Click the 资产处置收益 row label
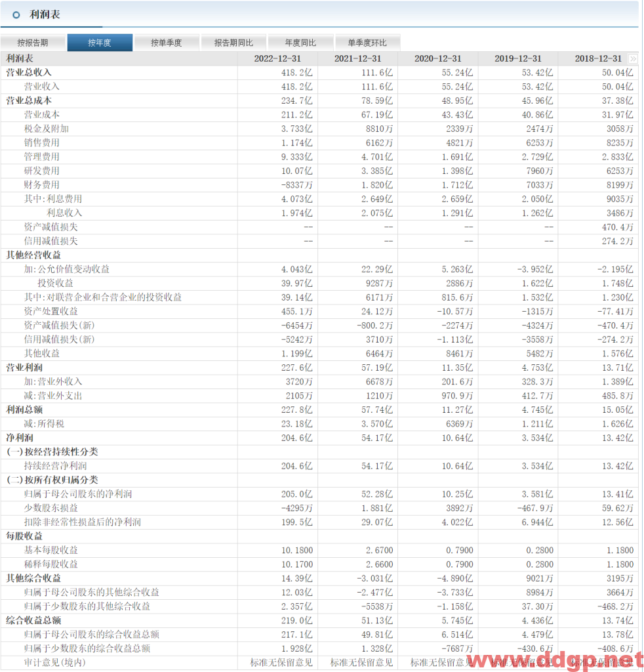The height and width of the screenshot is (672, 644). (50, 311)
